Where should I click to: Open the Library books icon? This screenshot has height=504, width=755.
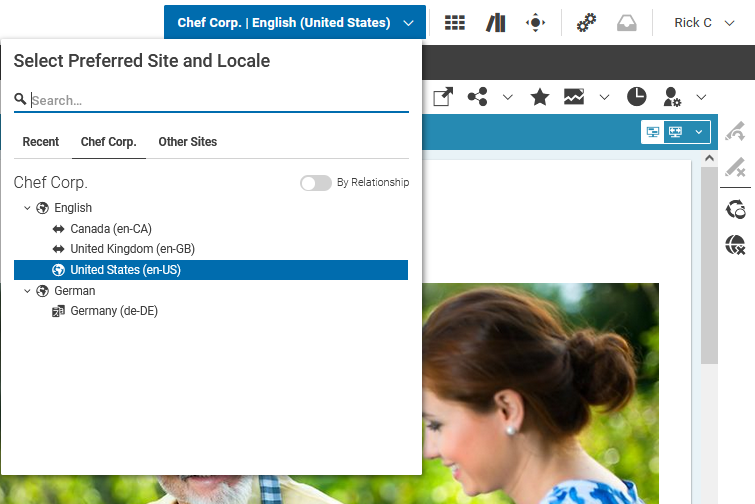495,23
